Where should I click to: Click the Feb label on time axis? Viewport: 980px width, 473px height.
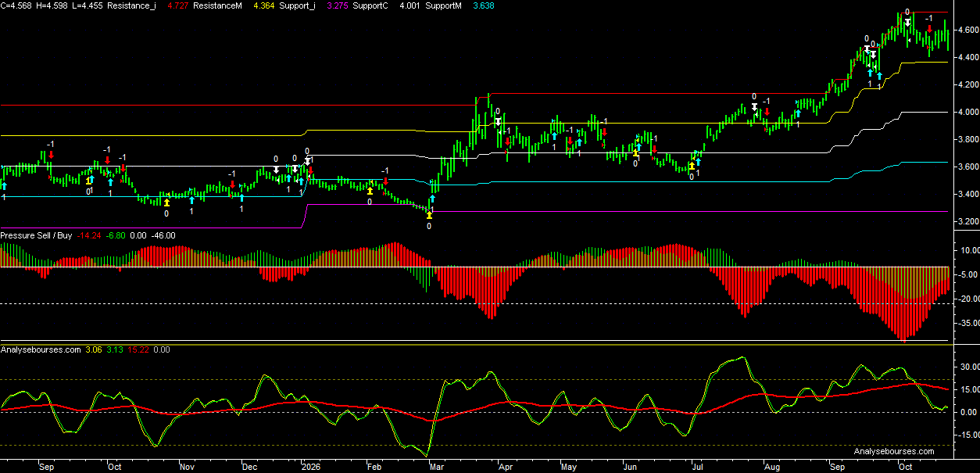[x=374, y=467]
